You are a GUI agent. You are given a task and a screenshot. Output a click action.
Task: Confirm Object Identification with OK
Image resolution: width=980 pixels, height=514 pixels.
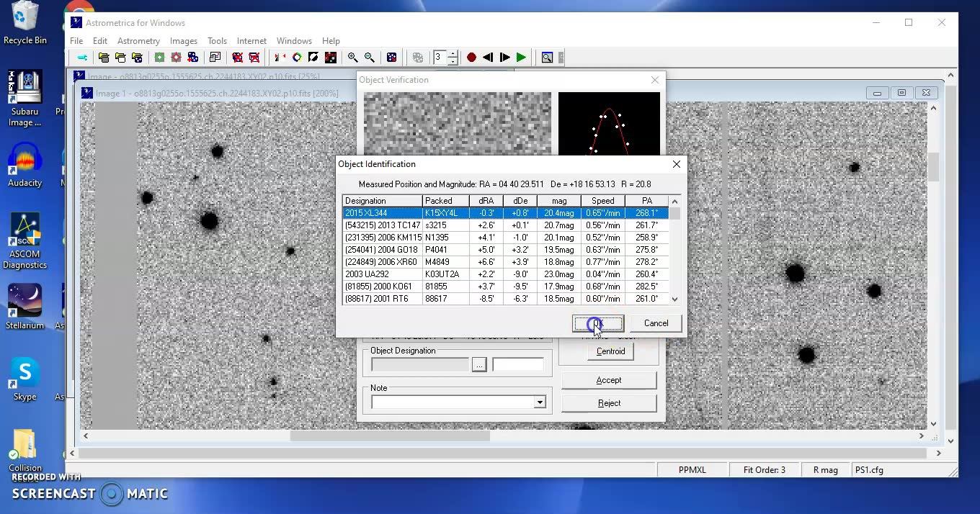point(598,323)
